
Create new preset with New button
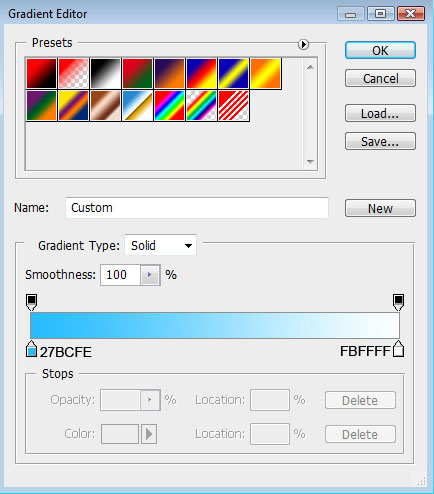(x=380, y=208)
